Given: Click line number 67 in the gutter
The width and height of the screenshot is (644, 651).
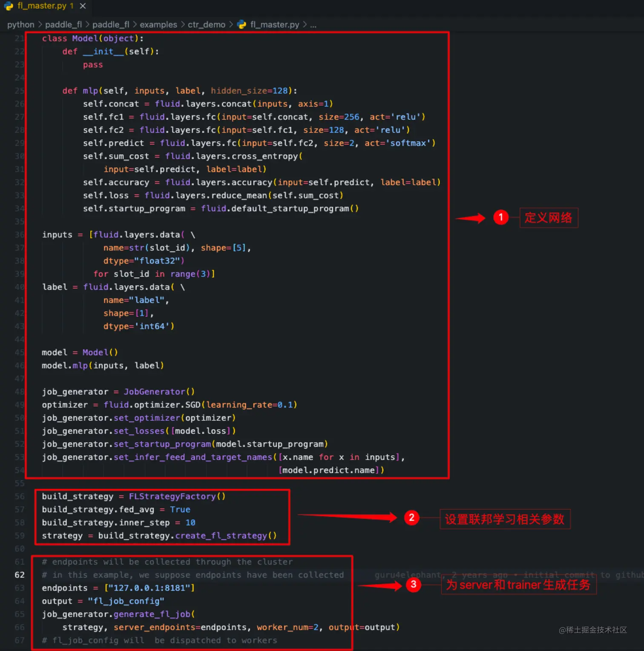Looking at the screenshot, I should click(20, 641).
